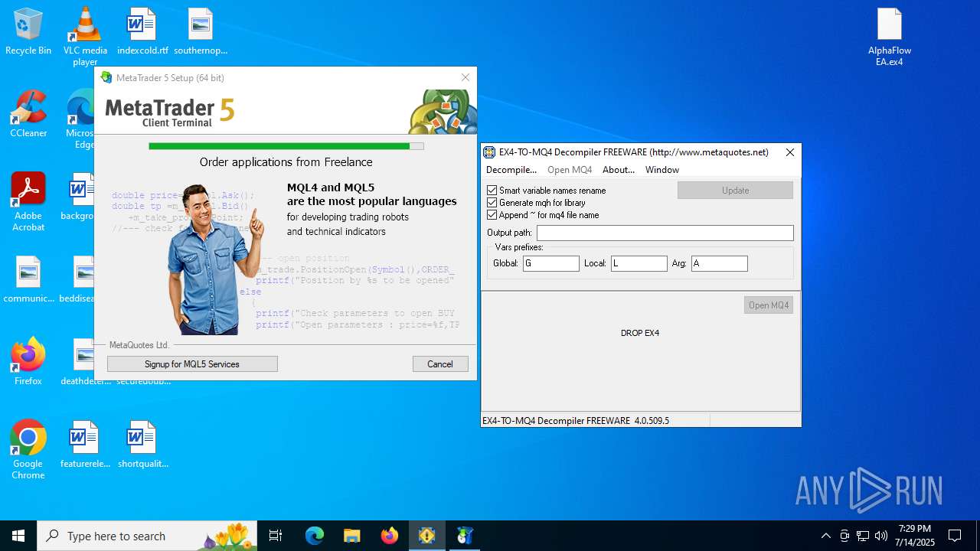This screenshot has width=980, height=551.
Task: Open CCleaner desktop shortcut
Action: pyautogui.click(x=28, y=114)
